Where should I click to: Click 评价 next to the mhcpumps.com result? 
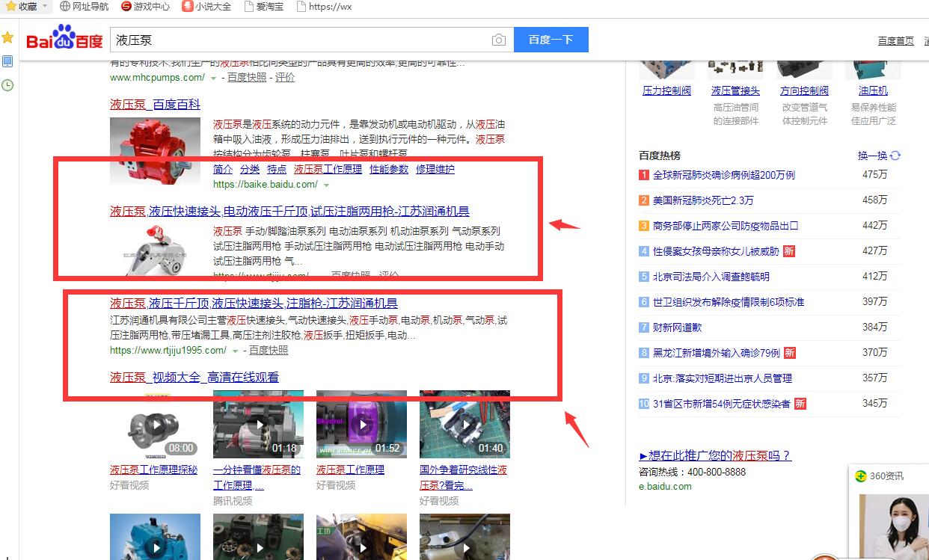tap(285, 77)
